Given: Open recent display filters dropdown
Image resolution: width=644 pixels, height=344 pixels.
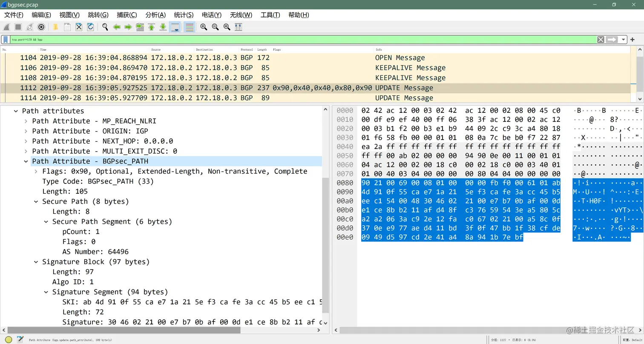Looking at the screenshot, I should pos(624,40).
